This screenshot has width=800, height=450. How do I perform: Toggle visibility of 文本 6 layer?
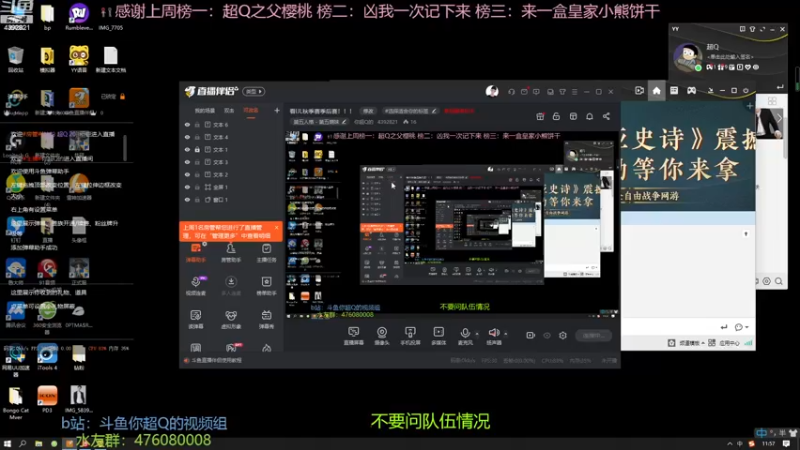(187, 124)
